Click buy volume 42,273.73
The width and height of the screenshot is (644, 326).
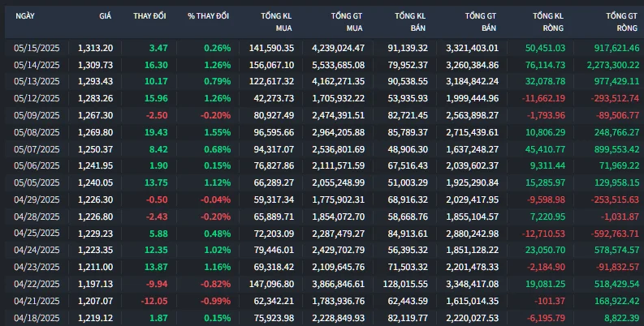[x=274, y=98]
